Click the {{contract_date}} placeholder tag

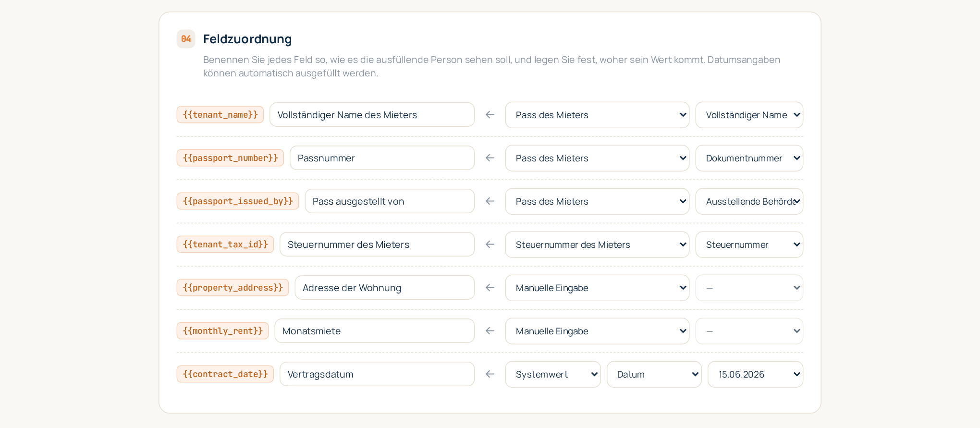coord(225,374)
